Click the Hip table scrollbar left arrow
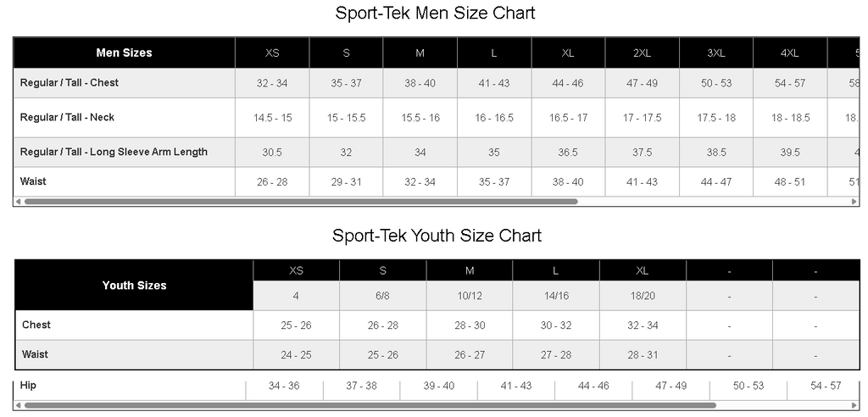The width and height of the screenshot is (868, 417). coord(19,405)
